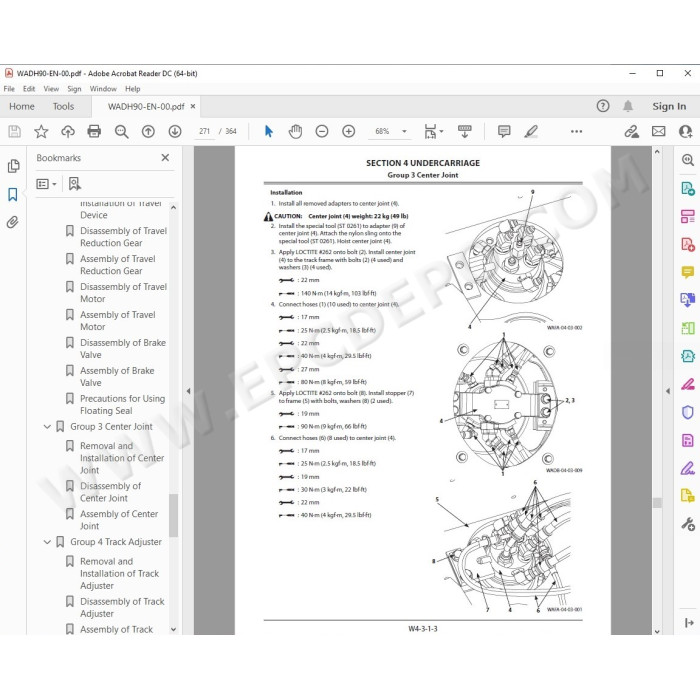The image size is (700, 700).
Task: Open the Window menu
Action: (x=103, y=89)
